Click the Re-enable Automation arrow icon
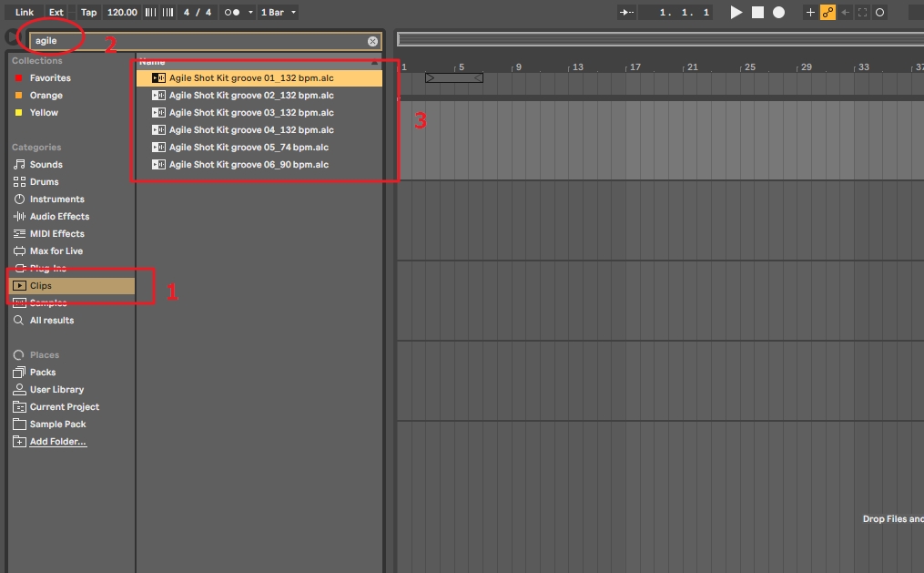924x573 pixels. tap(846, 12)
